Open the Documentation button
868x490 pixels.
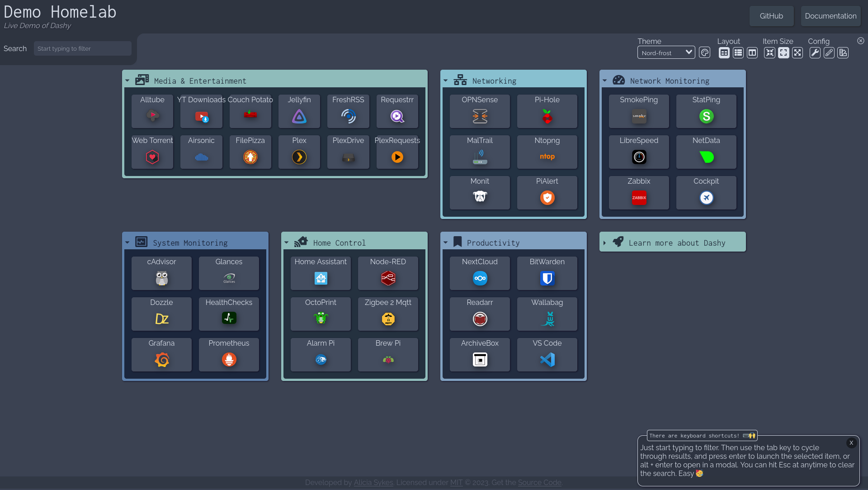[830, 16]
